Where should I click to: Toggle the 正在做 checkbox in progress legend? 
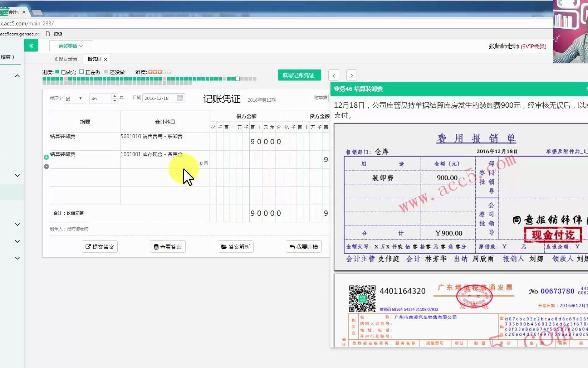(82, 72)
